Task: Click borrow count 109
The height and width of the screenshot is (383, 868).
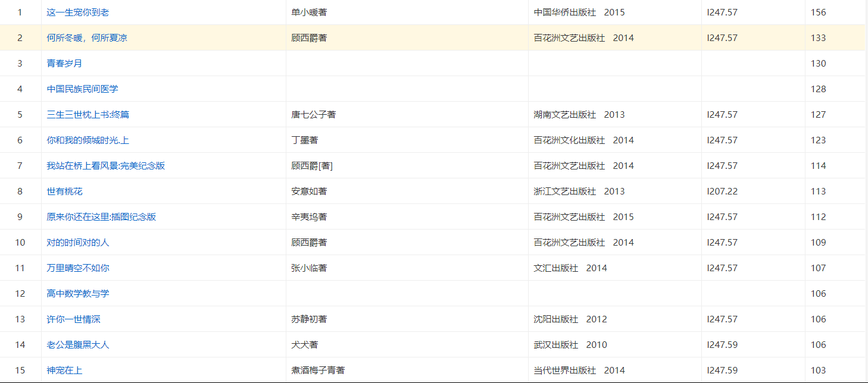Action: click(819, 242)
